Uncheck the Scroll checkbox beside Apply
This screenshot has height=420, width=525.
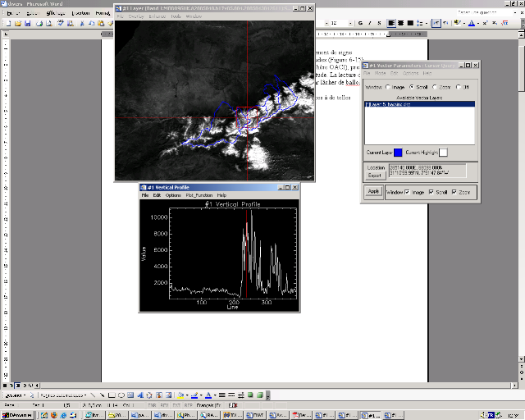431,191
